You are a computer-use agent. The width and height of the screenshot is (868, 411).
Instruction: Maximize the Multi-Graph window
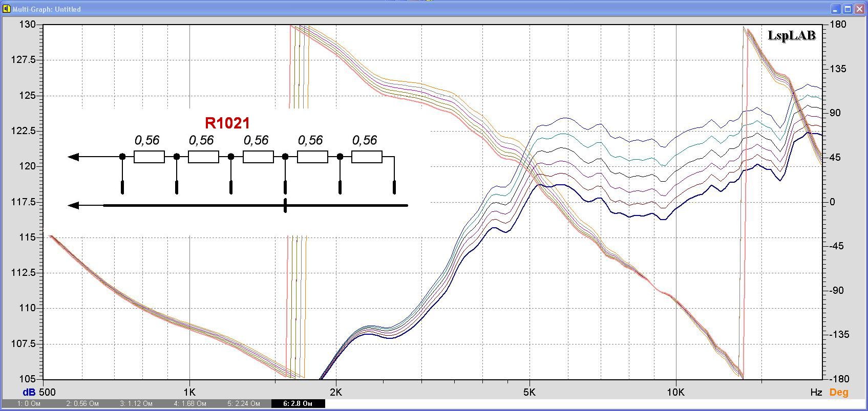pos(848,9)
